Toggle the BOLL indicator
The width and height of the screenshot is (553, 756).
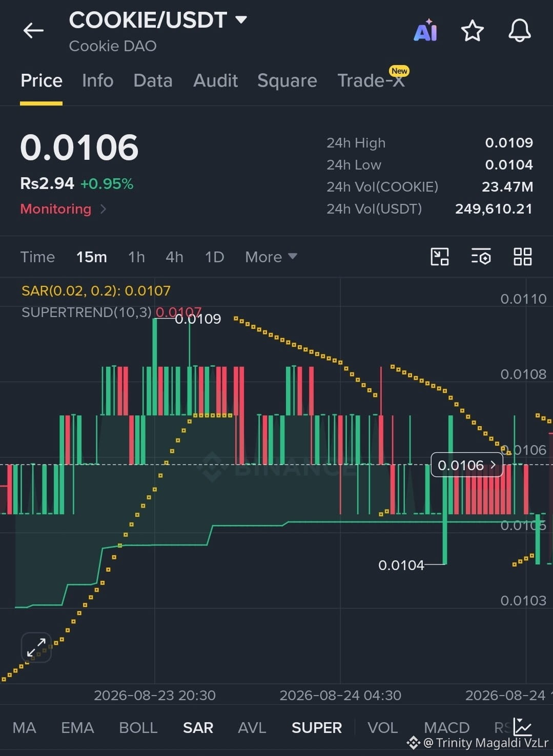138,727
